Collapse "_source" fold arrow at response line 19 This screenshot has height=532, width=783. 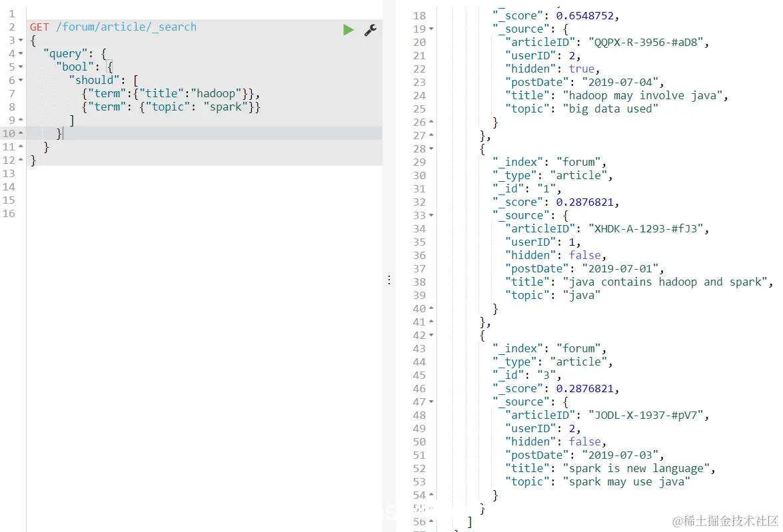(431, 29)
